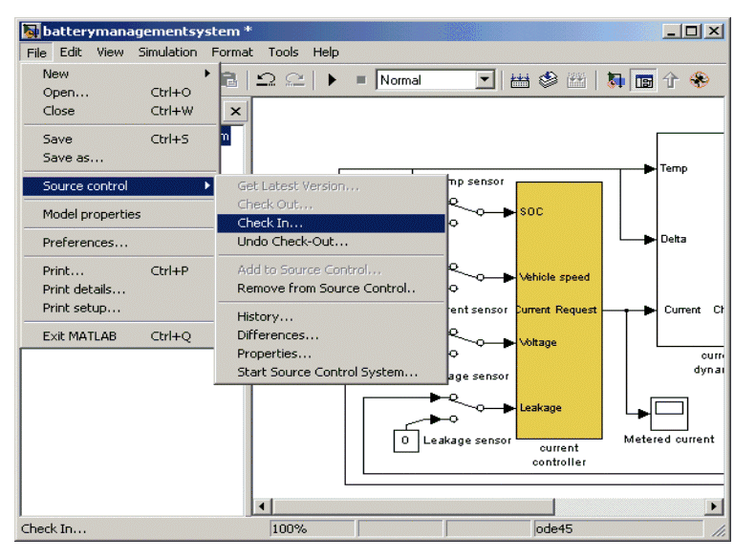Image resolution: width=756 pixels, height=559 pixels.
Task: Click the go to parent system up-arrow
Action: coord(670,81)
